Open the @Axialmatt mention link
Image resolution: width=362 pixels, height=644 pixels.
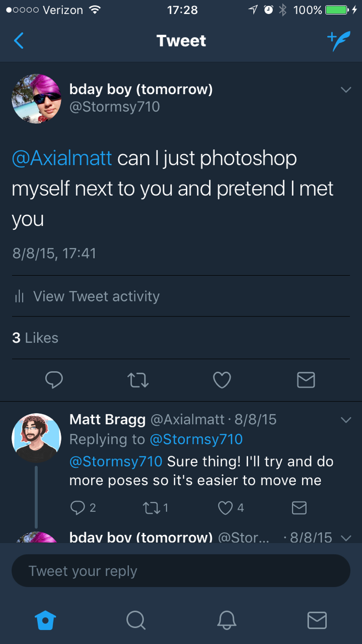(x=61, y=158)
